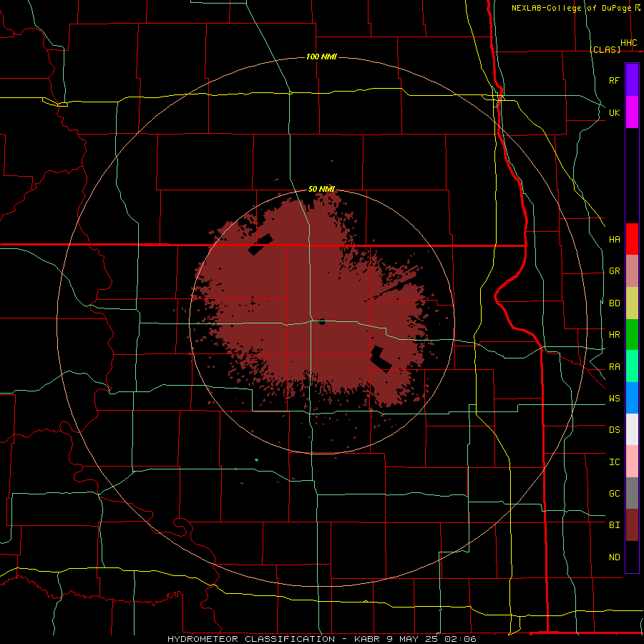This screenshot has width=644, height=644.
Task: Click the DS legend label
Action: [615, 430]
